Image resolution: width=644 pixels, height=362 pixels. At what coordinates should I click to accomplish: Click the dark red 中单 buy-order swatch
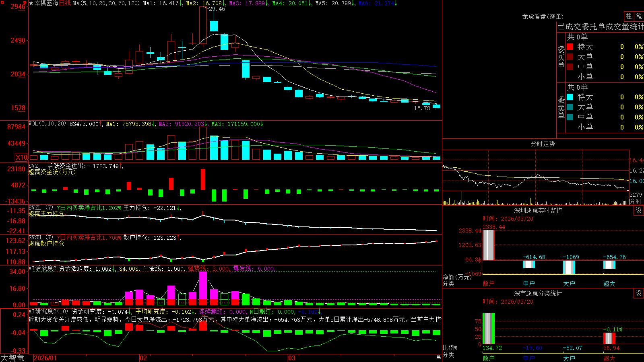coord(570,67)
